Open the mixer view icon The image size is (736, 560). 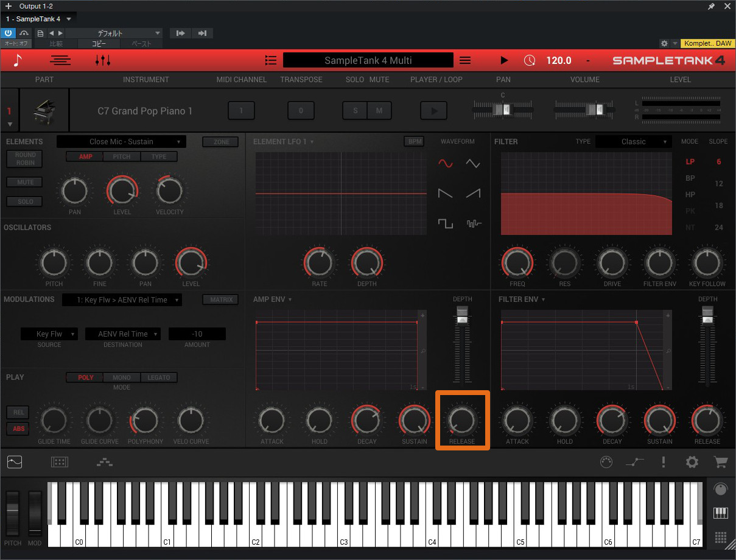(x=103, y=60)
